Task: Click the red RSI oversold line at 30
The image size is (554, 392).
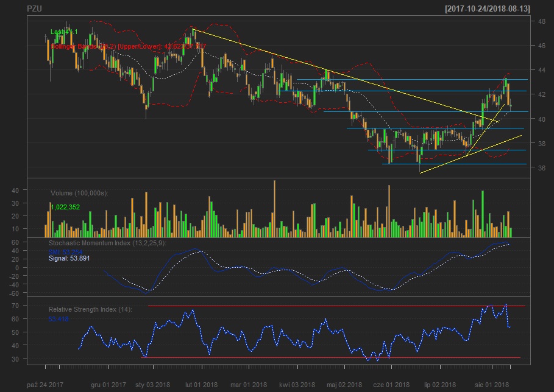Action: pyautogui.click(x=331, y=358)
